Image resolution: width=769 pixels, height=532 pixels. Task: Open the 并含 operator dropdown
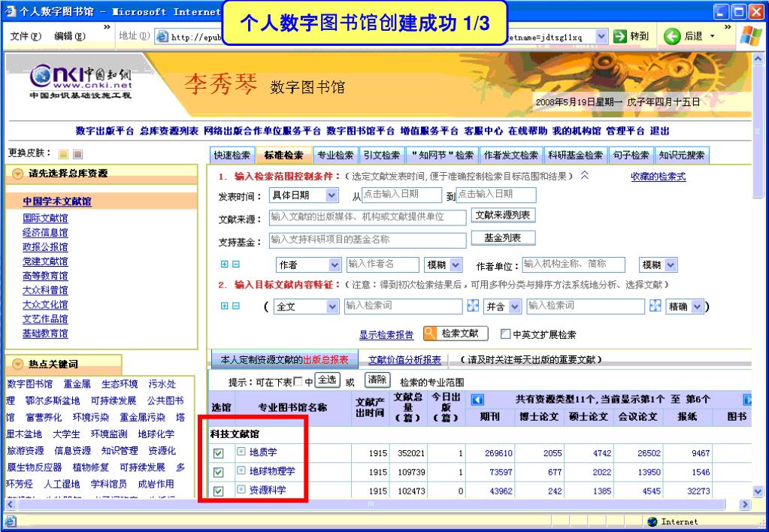tap(515, 307)
